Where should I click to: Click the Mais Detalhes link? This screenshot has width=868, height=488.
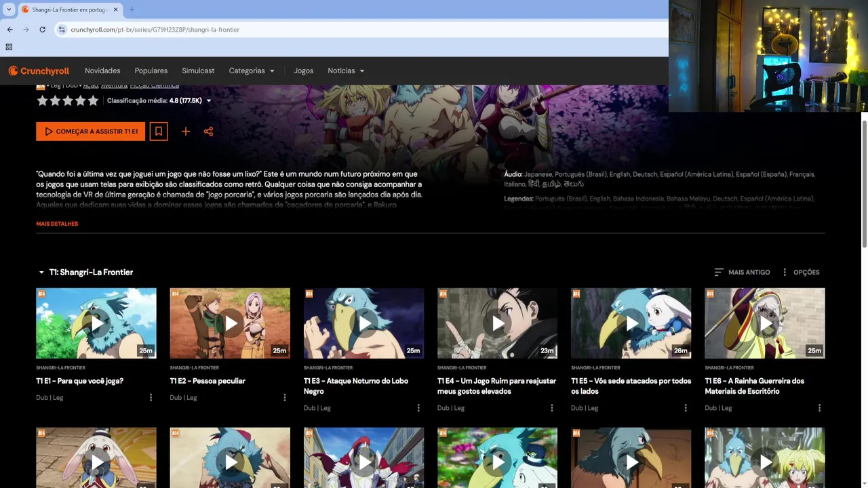[57, 224]
